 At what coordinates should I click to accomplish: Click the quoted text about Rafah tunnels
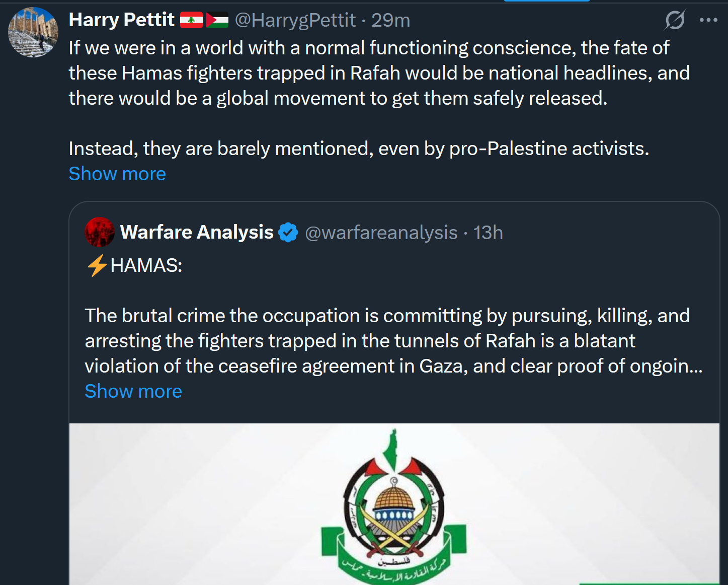pos(386,341)
